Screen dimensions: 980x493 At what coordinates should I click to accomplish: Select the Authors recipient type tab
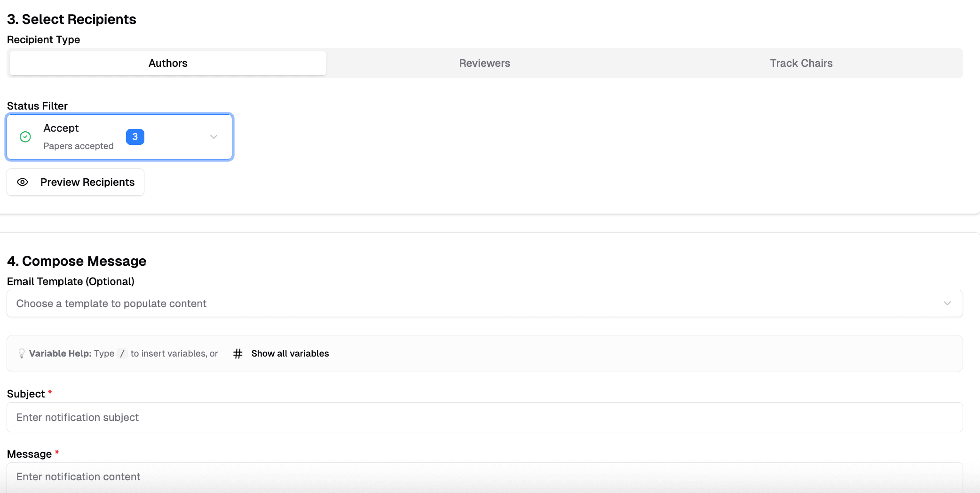click(168, 63)
